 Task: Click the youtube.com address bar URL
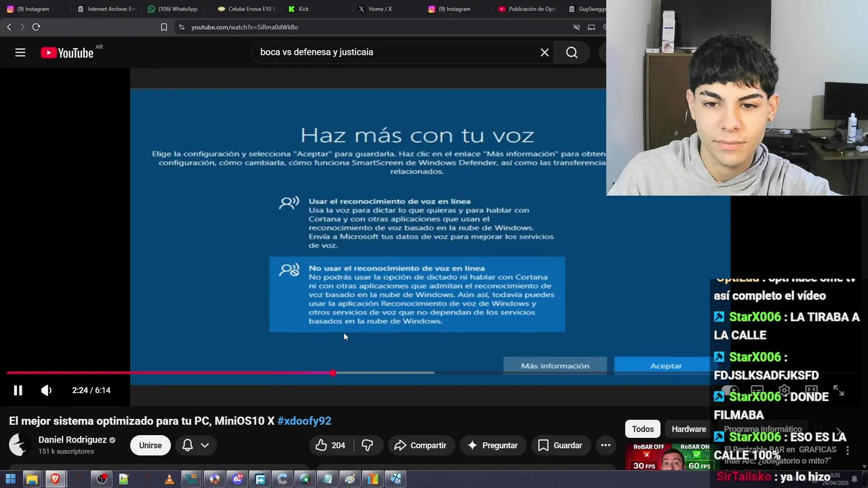245,27
